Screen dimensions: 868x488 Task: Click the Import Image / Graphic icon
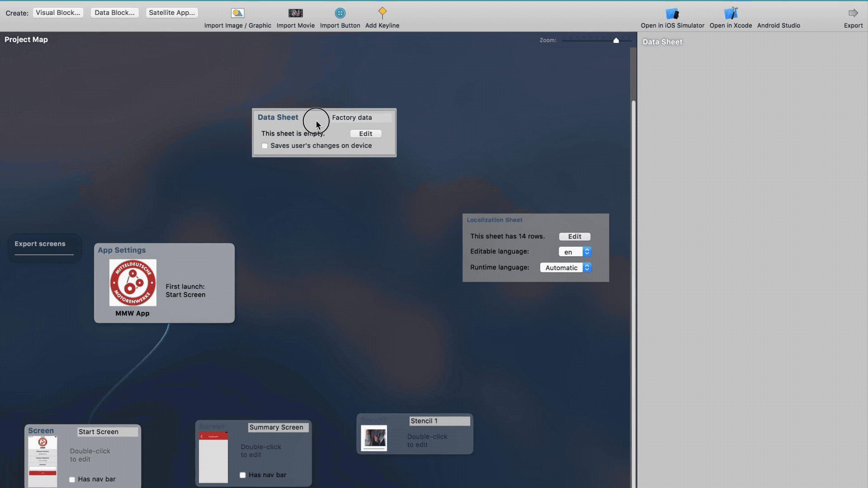point(237,13)
